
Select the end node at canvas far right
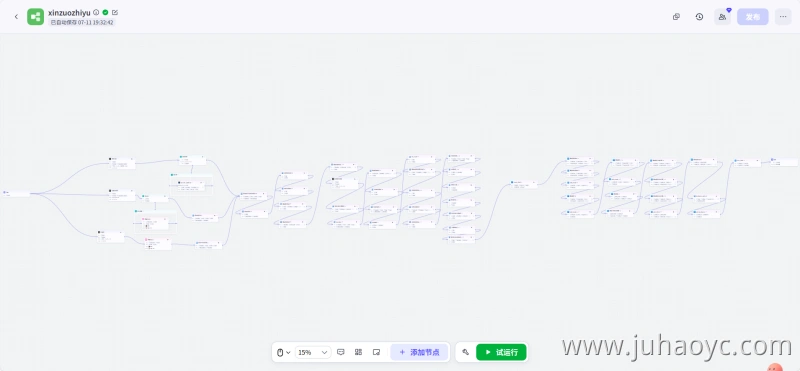[x=784, y=162]
